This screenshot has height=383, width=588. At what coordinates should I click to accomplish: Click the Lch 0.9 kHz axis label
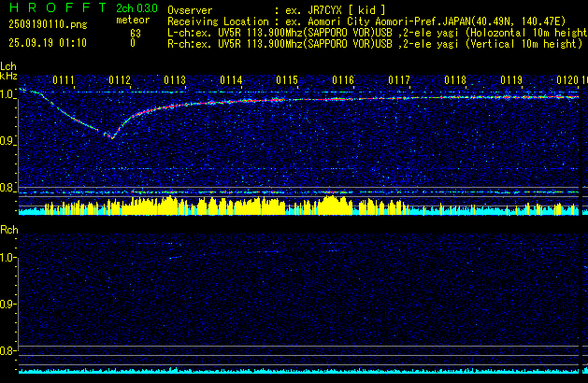(8, 141)
